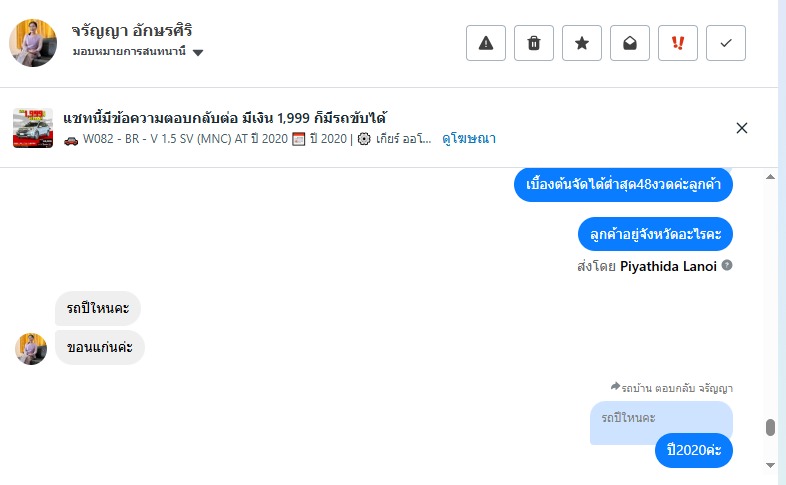Image resolution: width=786 pixels, height=485 pixels.
Task: Flag conversation with red exclamation icon
Action: 678,43
